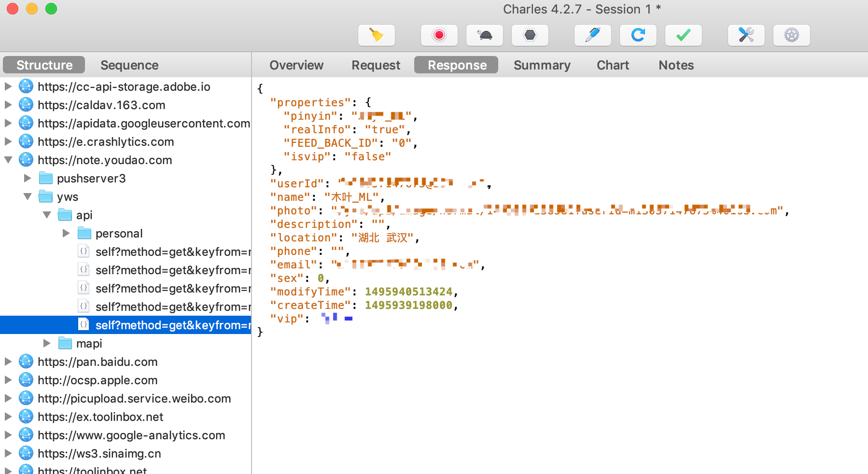Expand the picupload.service.weibo.com host

pos(8,398)
